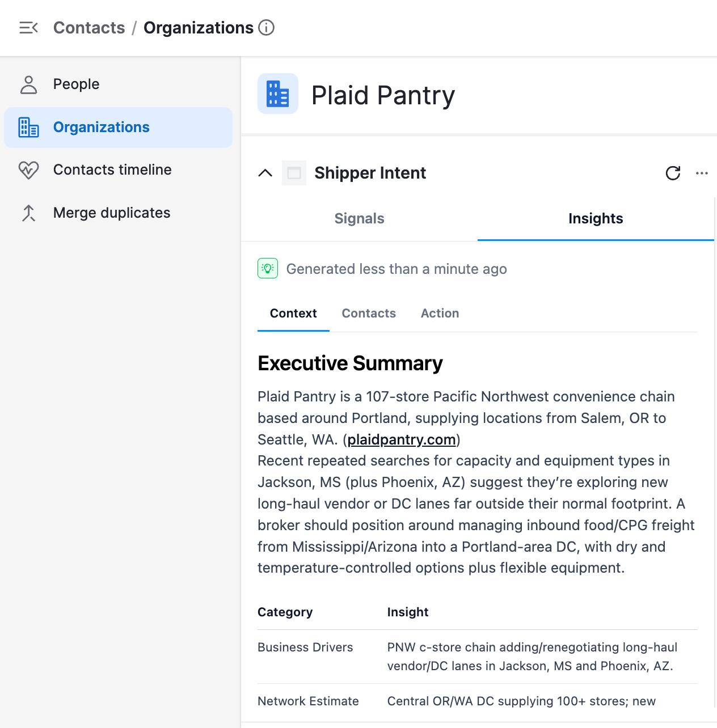Image resolution: width=717 pixels, height=728 pixels.
Task: Open Contacts timeline
Action: point(119,170)
